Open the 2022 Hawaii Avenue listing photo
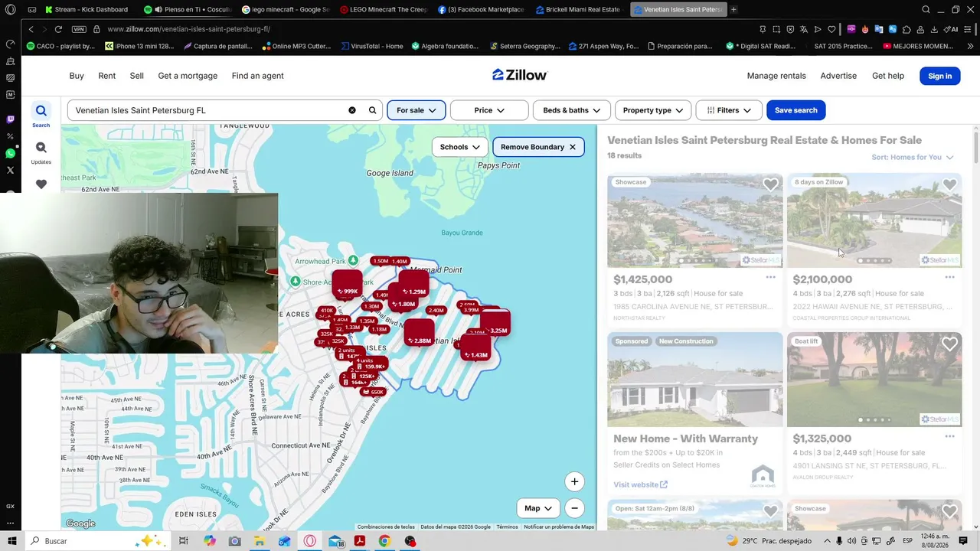Image resolution: width=980 pixels, height=551 pixels. 874,220
